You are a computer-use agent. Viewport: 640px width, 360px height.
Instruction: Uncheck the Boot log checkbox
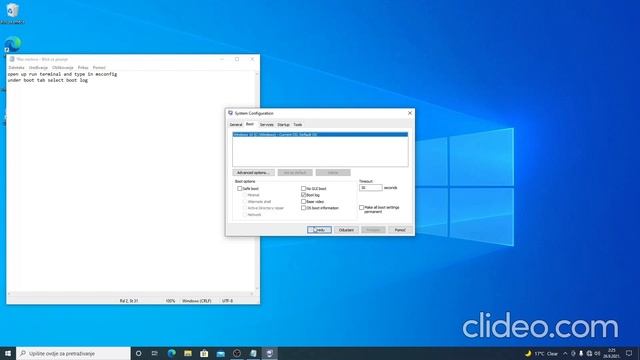click(303, 195)
